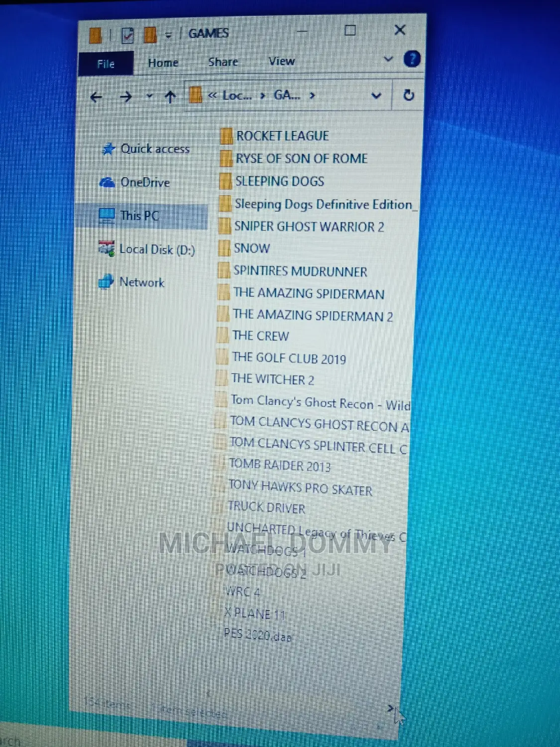
Task: Click the RYSE OF SON OF ROME name
Action: [x=302, y=159]
